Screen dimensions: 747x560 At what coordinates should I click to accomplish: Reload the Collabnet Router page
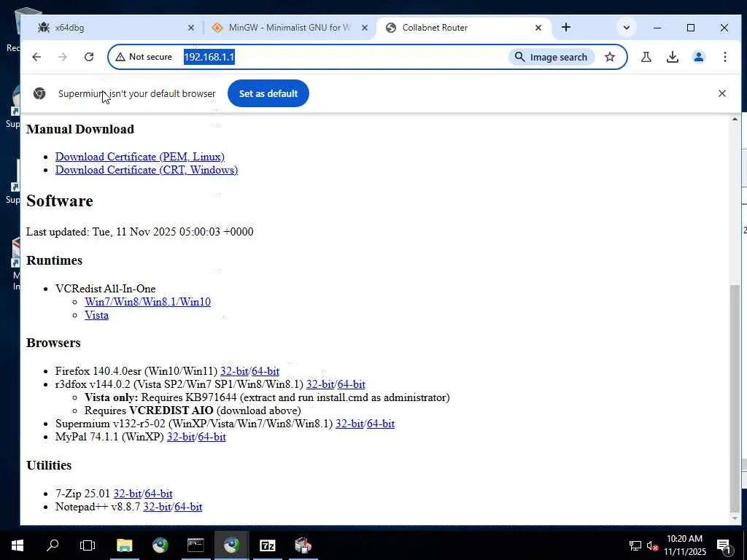[x=89, y=57]
